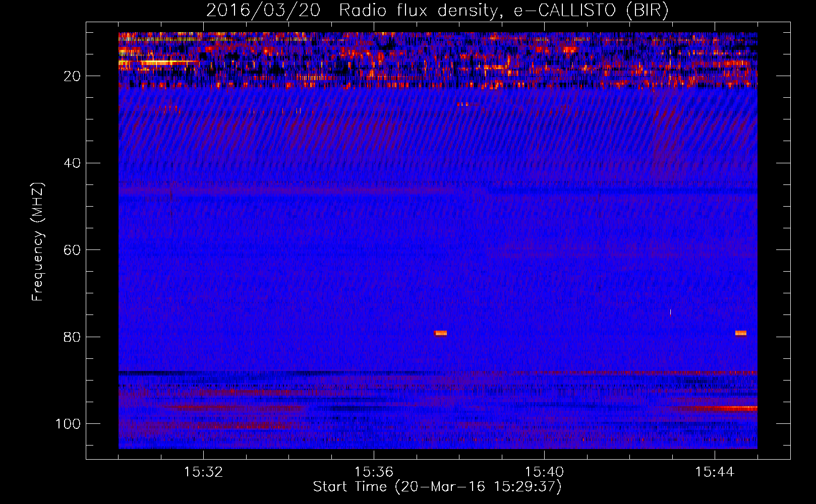Click the 40 MHz frequency tick label
816x504 pixels.
click(x=73, y=163)
